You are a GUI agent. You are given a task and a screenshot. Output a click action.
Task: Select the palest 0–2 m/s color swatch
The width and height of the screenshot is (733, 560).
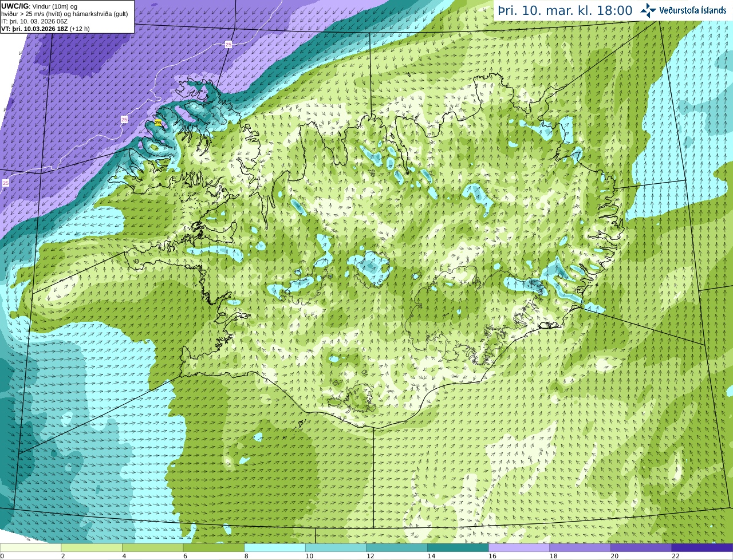[x=30, y=548]
